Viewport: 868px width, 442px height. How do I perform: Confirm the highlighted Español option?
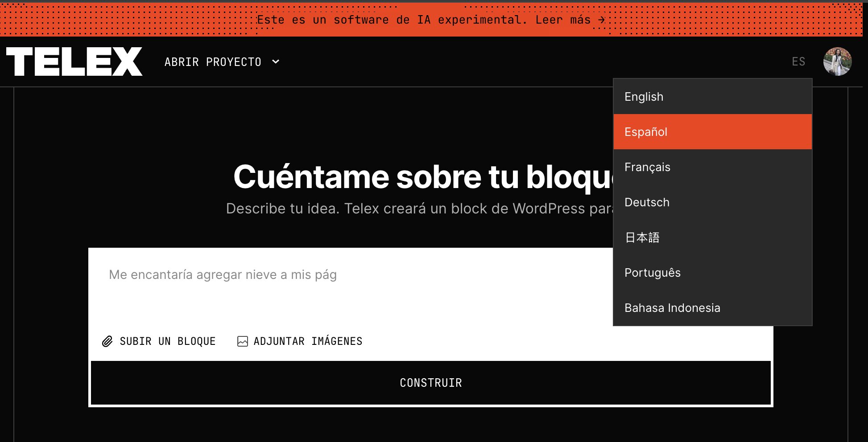(x=645, y=132)
